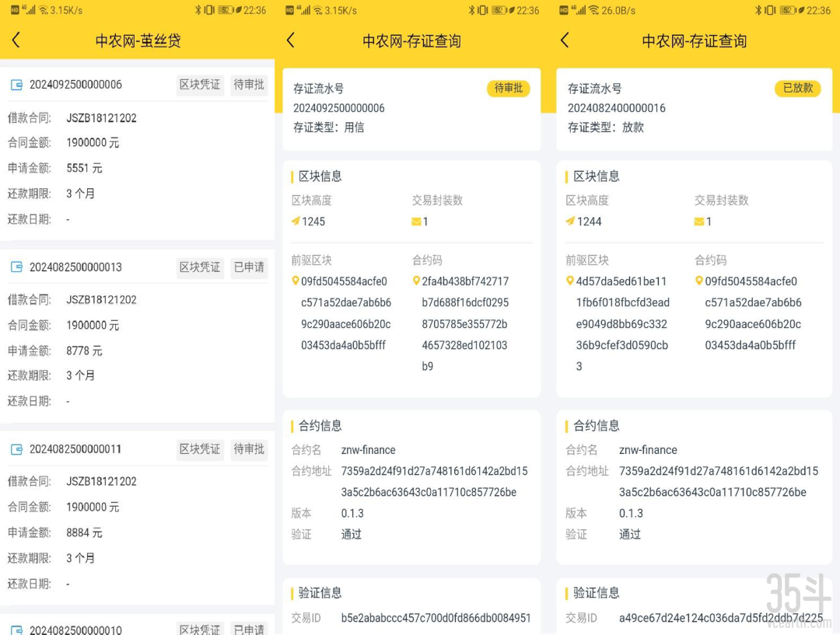
Task: Tap 待审批 status tag on record 2024082500000011
Action: click(x=249, y=449)
